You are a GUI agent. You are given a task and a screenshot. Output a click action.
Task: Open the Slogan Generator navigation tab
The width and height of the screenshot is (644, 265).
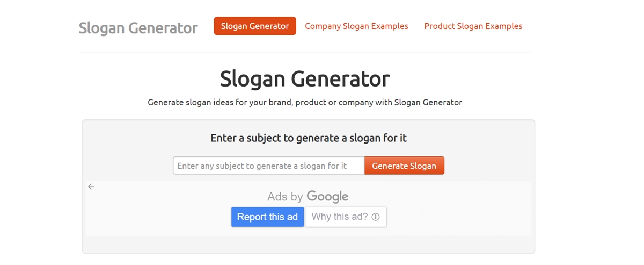click(255, 26)
